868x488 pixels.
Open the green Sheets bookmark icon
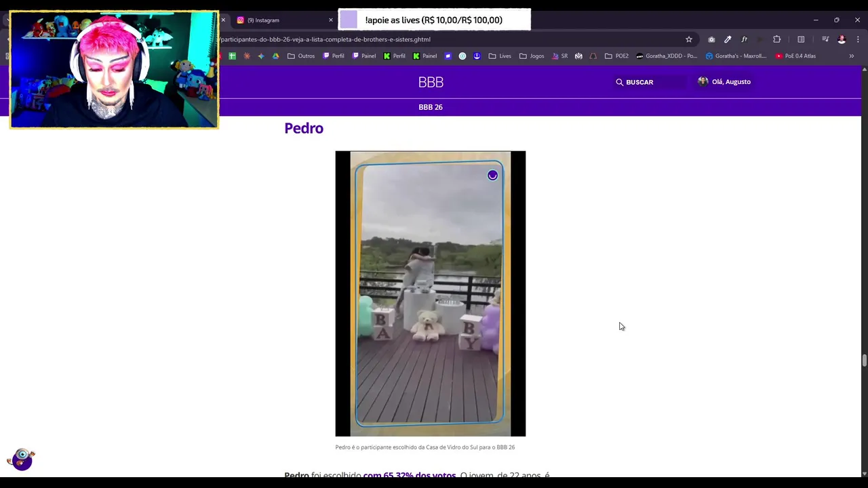pos(232,56)
